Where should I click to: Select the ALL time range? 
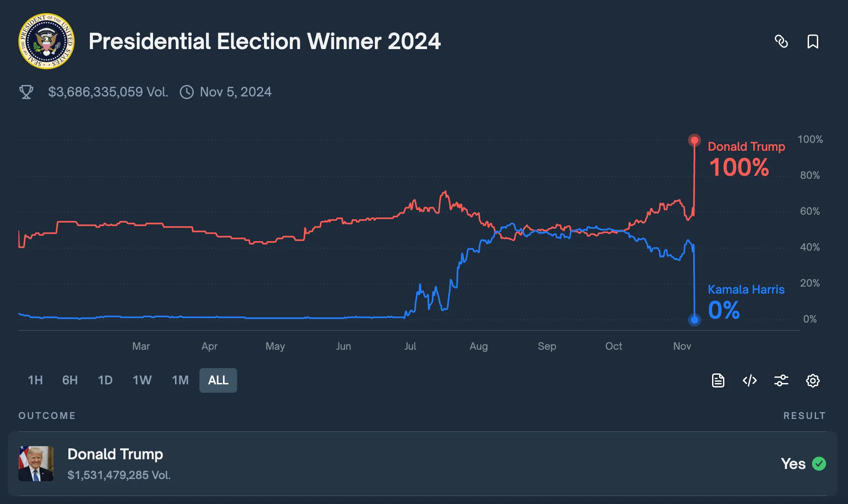coord(218,380)
